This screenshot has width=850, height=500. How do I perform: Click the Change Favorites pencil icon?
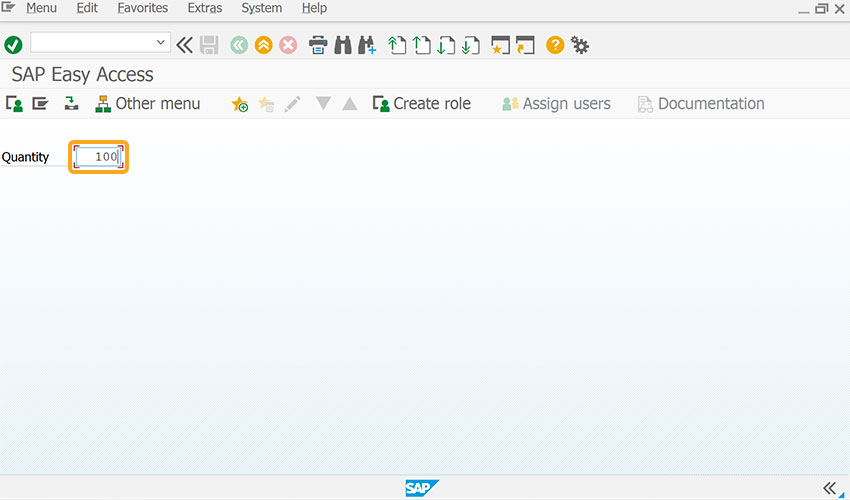tap(292, 104)
